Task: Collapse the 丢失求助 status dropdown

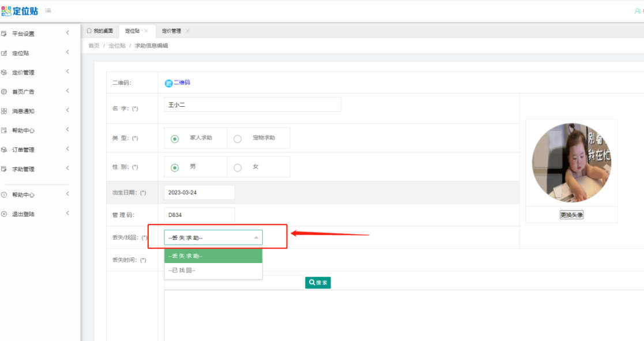Action: 256,237
